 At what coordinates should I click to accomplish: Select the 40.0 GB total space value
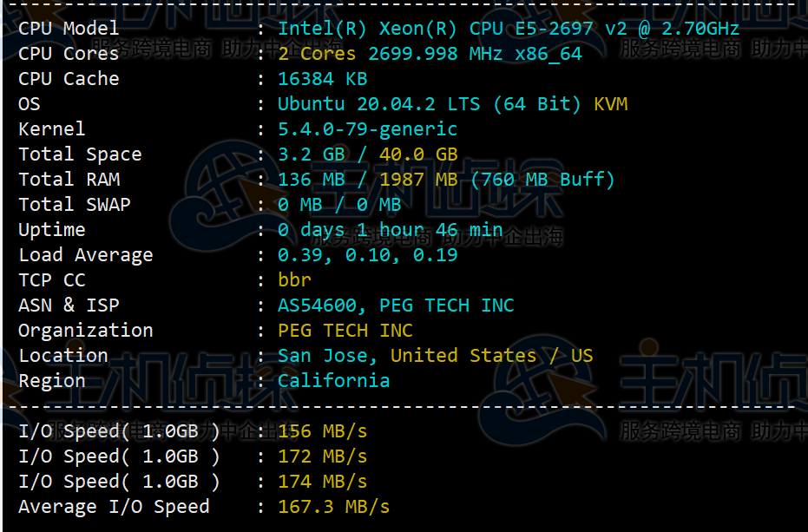coord(418,154)
